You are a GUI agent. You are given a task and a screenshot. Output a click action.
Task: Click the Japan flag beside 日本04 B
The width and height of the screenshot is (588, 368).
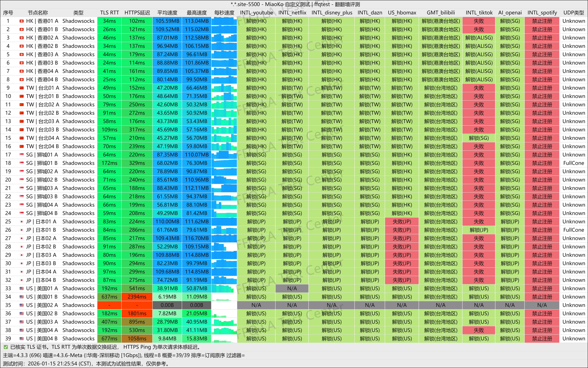pos(21,280)
